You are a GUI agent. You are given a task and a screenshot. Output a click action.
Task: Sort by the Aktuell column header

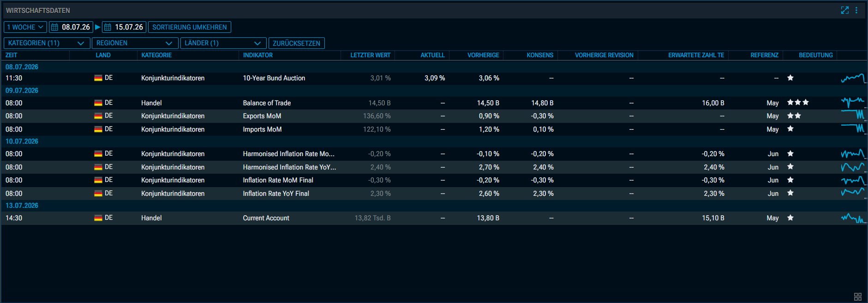433,55
